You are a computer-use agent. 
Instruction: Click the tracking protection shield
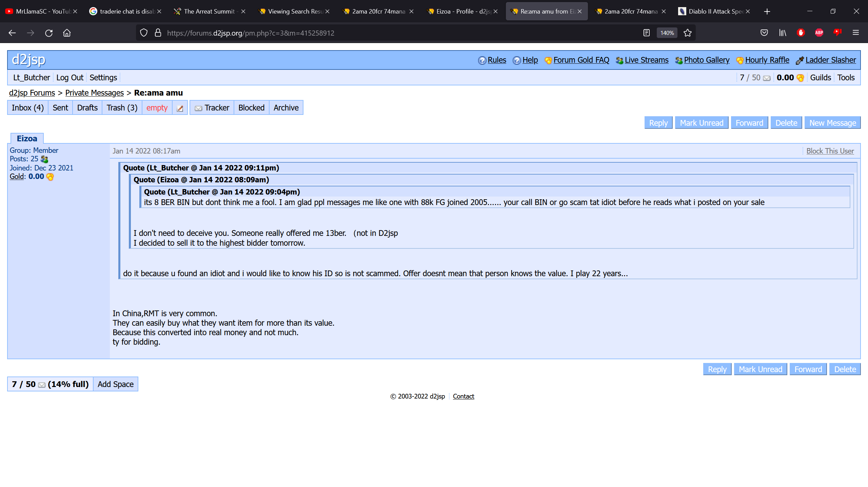coord(144,33)
